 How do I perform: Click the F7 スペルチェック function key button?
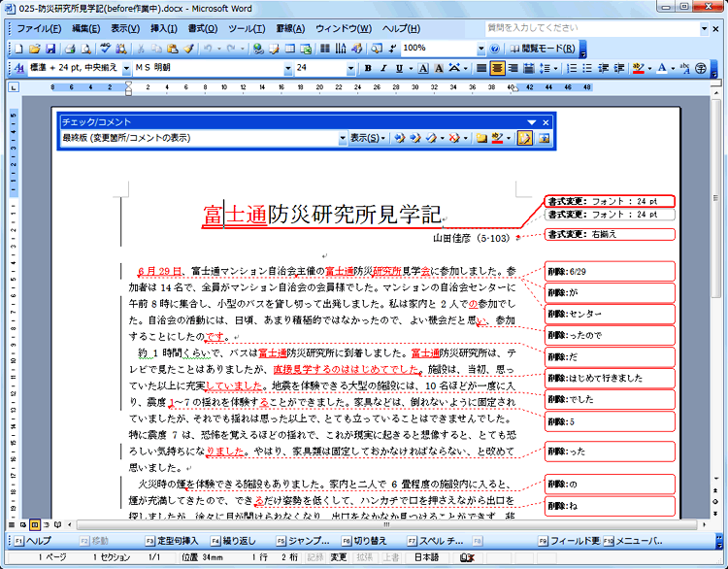[435, 541]
